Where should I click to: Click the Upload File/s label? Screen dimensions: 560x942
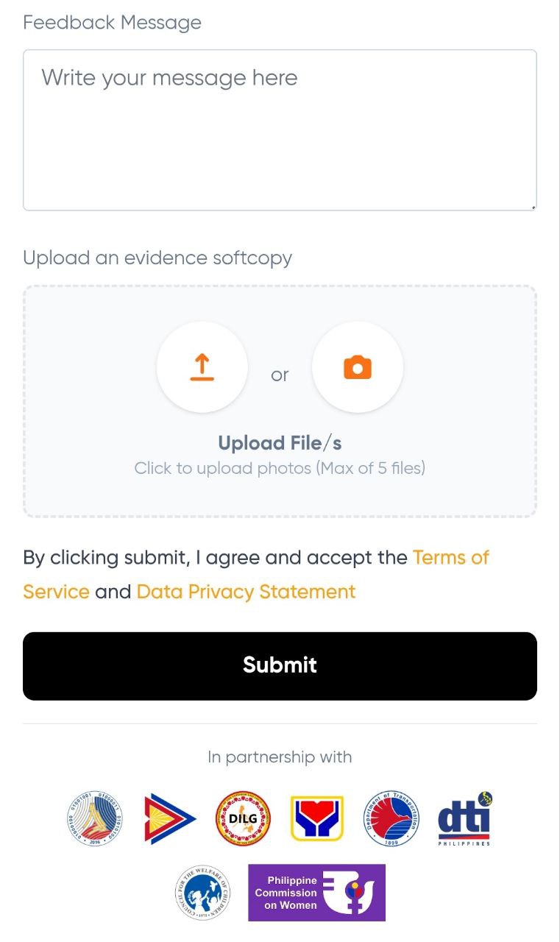[x=280, y=443]
